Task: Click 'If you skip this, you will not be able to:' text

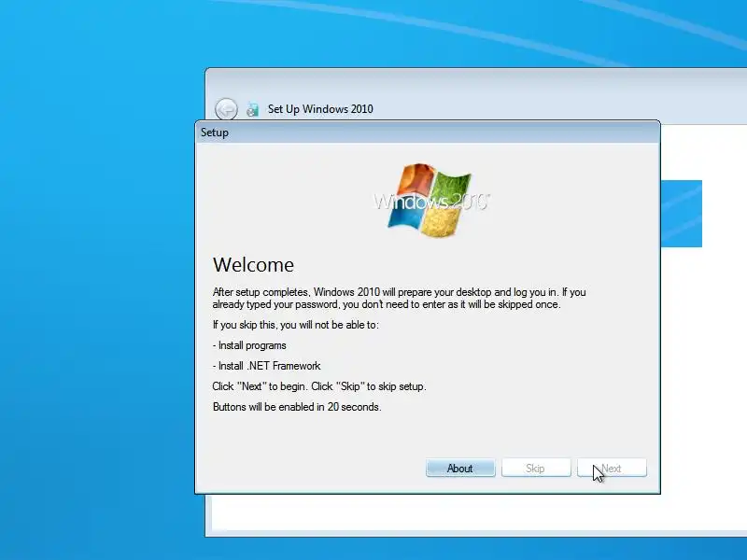Action: pyautogui.click(x=295, y=325)
